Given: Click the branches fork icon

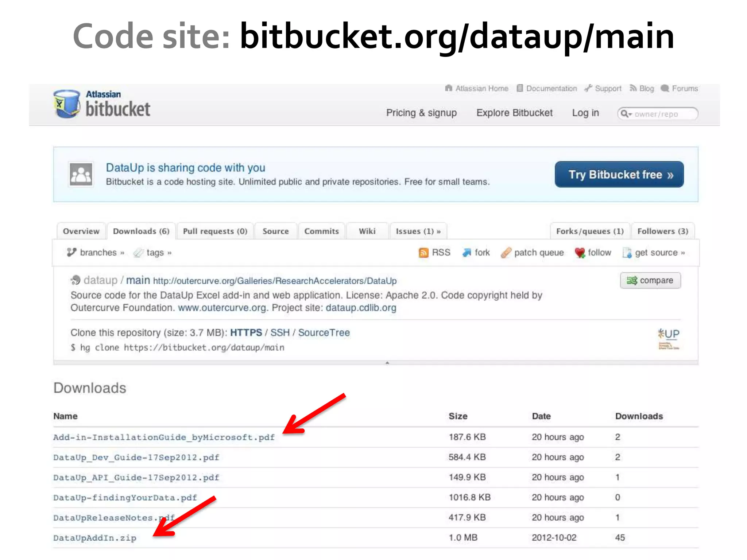Looking at the screenshot, I should pos(71,252).
